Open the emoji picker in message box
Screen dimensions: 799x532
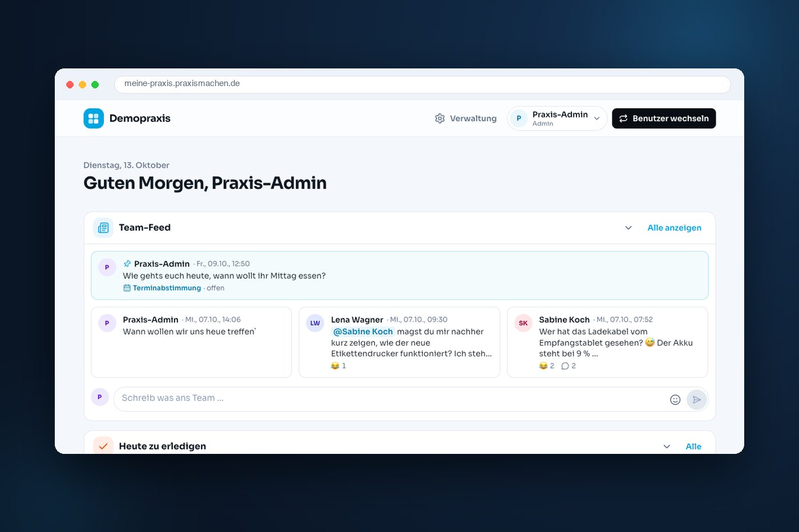click(x=675, y=400)
